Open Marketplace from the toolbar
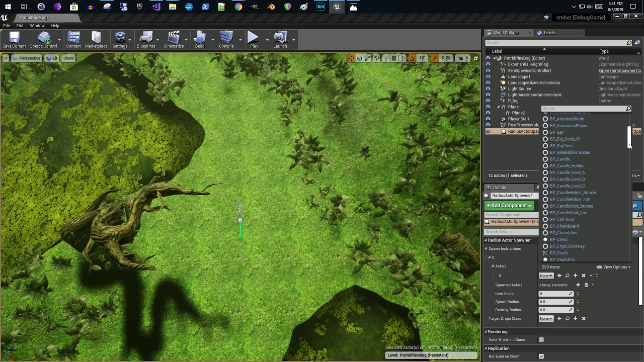The width and height of the screenshot is (644, 362). coord(96,40)
